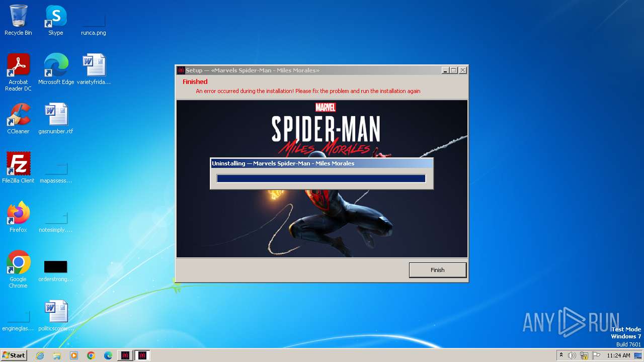Switch to first Spider-Man setup taskbar item
644x362 pixels.
[x=125, y=355]
